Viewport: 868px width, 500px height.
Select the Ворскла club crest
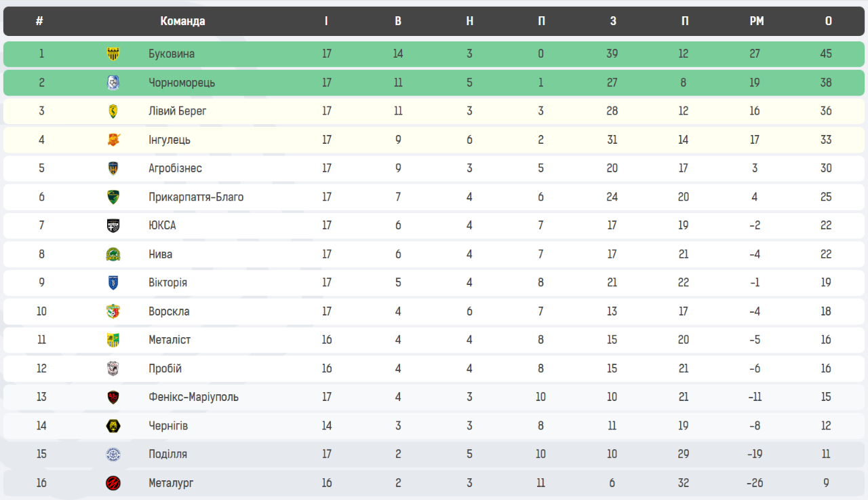(x=113, y=311)
